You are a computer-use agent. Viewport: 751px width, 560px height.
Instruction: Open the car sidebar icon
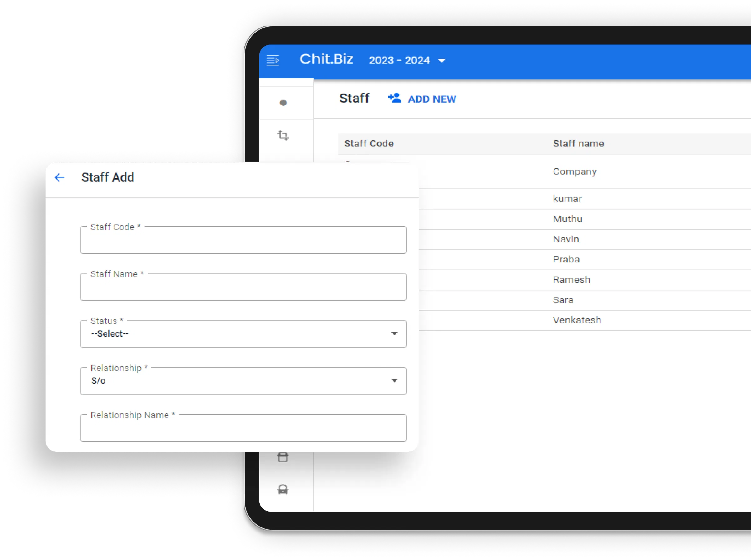(283, 490)
